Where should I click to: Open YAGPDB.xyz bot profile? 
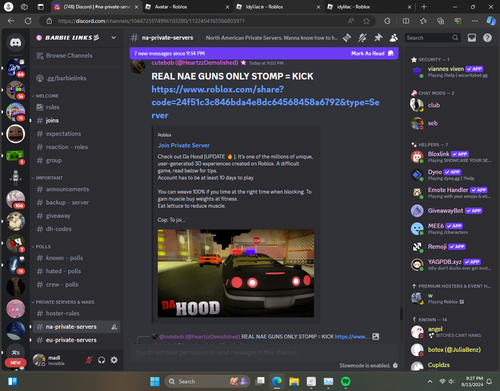pos(451,264)
